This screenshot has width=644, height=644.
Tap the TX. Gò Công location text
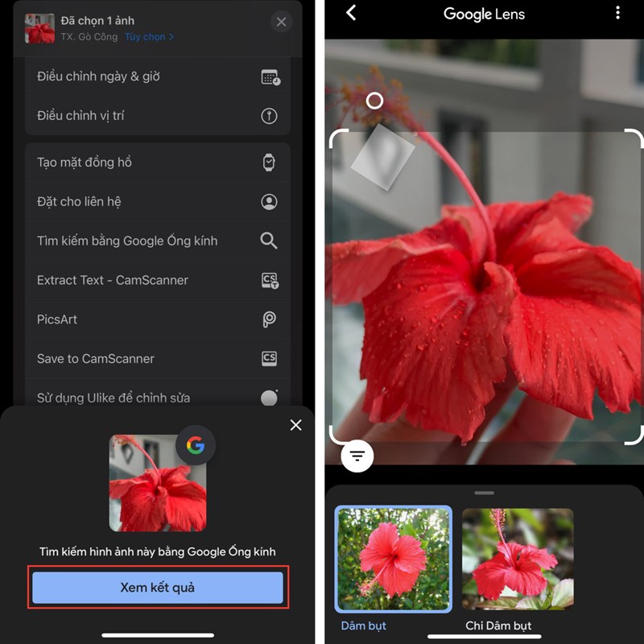(x=89, y=37)
